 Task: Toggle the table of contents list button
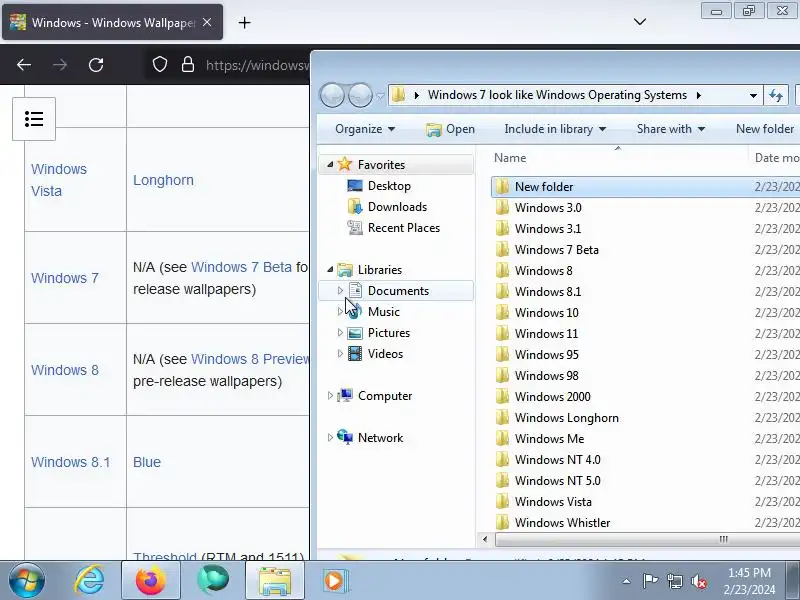click(x=34, y=119)
